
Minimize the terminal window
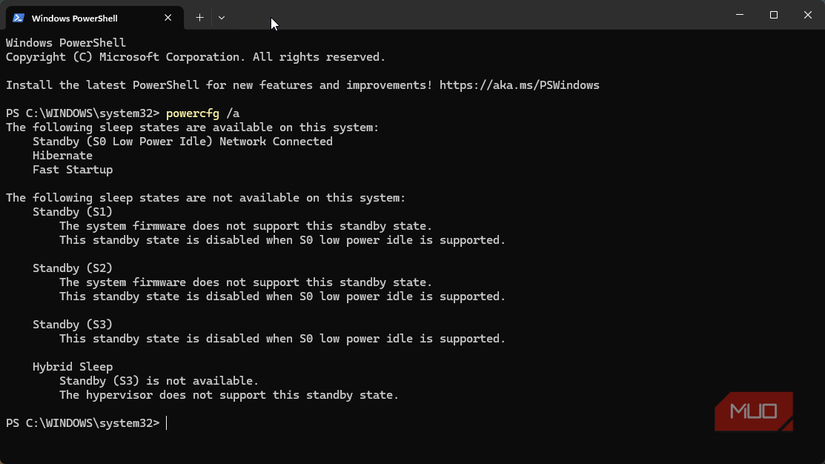click(740, 15)
